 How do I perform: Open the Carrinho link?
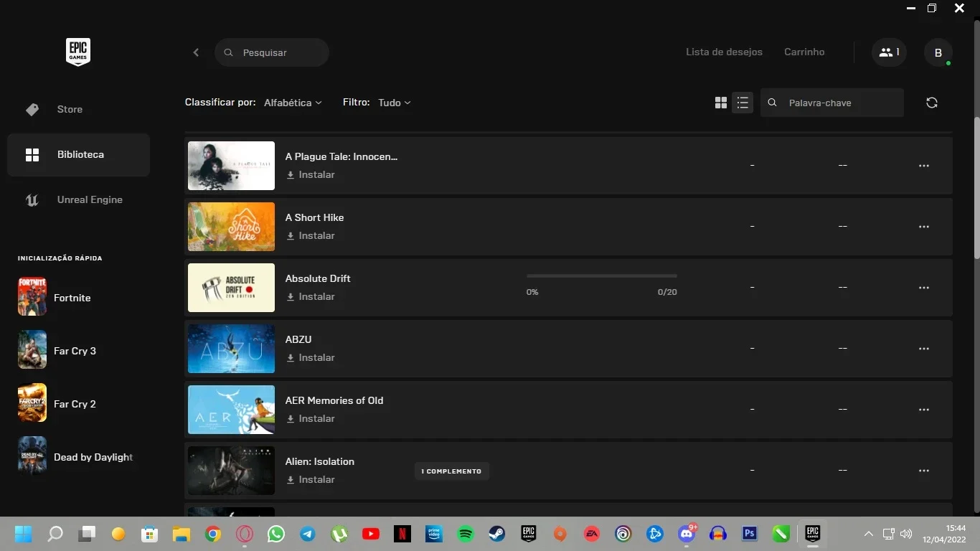(804, 52)
